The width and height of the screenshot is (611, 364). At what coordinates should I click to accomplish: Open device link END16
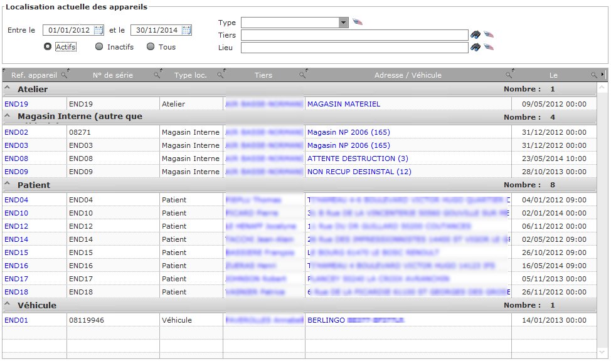[x=16, y=266]
